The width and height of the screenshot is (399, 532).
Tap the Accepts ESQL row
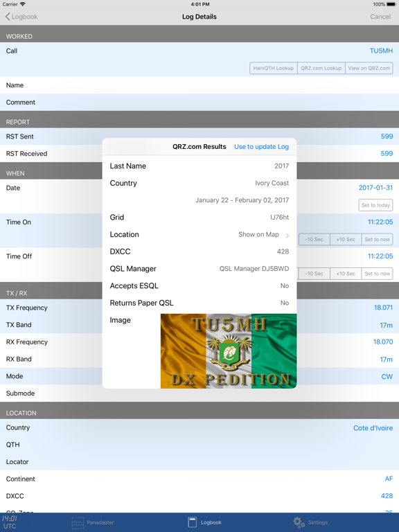pyautogui.click(x=199, y=285)
